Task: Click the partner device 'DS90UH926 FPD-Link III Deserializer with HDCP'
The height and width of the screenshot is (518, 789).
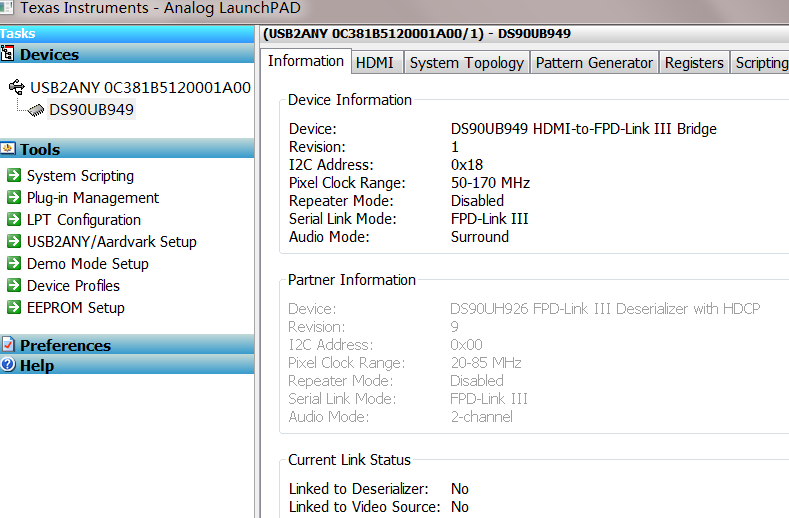Action: tap(605, 309)
